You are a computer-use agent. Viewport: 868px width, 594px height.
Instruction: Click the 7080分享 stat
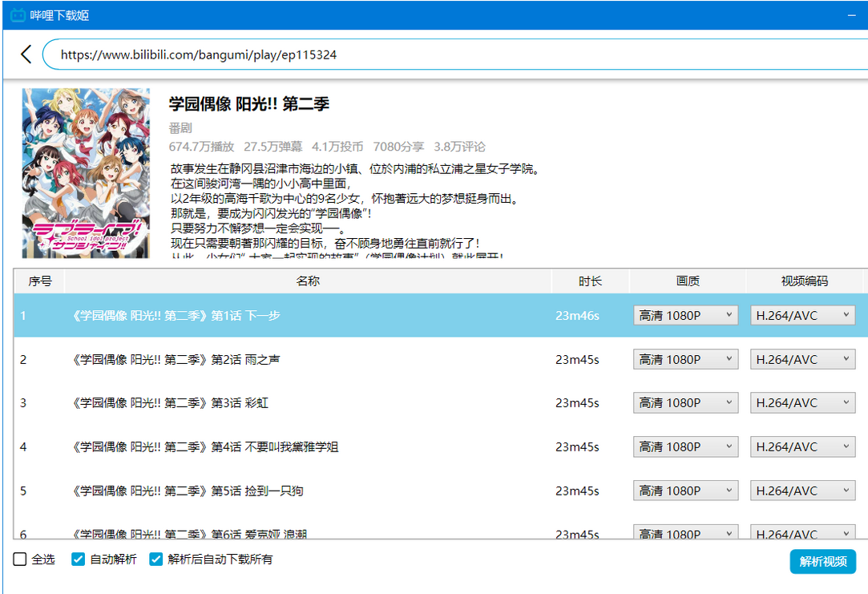[x=398, y=147]
